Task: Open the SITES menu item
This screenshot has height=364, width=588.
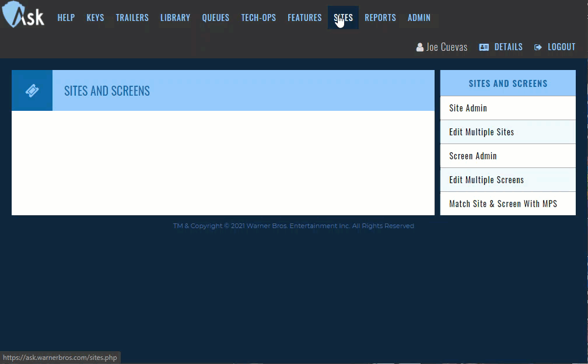Action: [343, 17]
